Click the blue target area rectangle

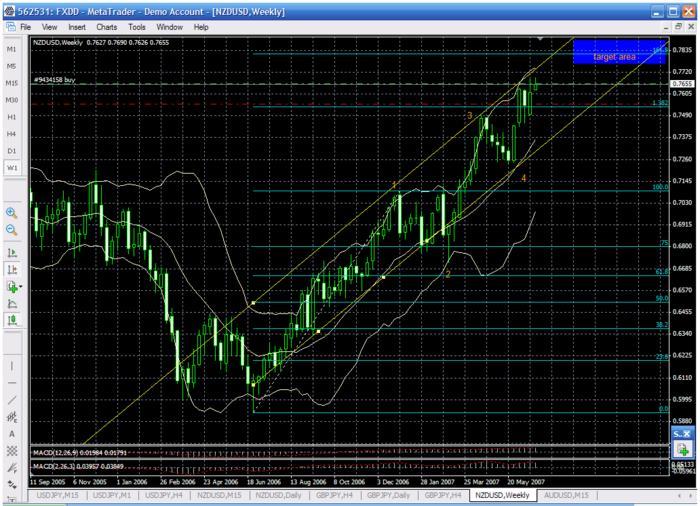[x=618, y=56]
